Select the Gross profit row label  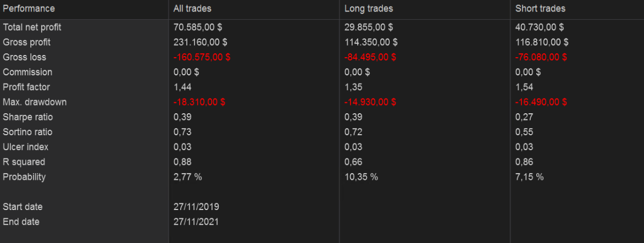tap(27, 42)
